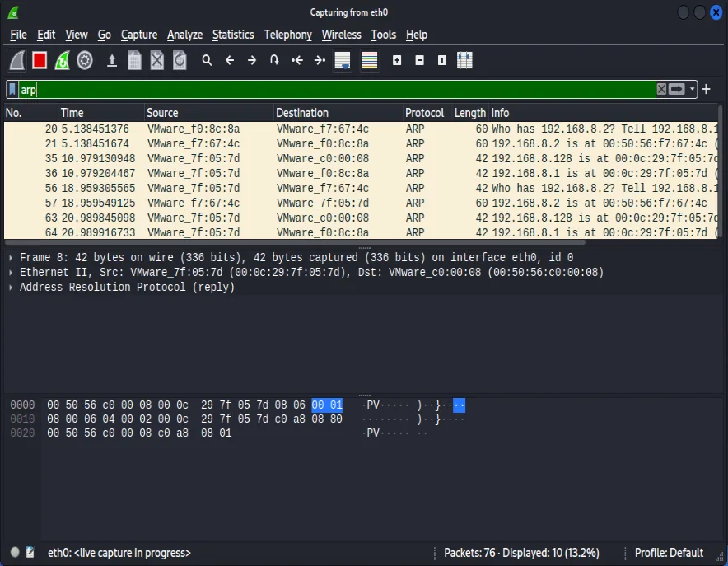Viewport: 728px width, 566px height.
Task: Open the Tools menu
Action: pos(384,35)
